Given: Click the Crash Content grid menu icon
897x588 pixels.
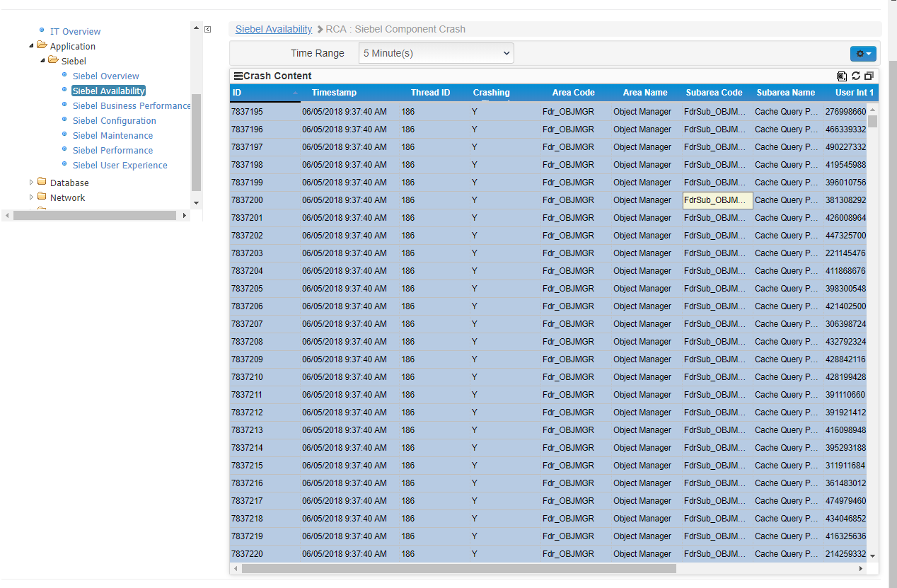Looking at the screenshot, I should 238,76.
